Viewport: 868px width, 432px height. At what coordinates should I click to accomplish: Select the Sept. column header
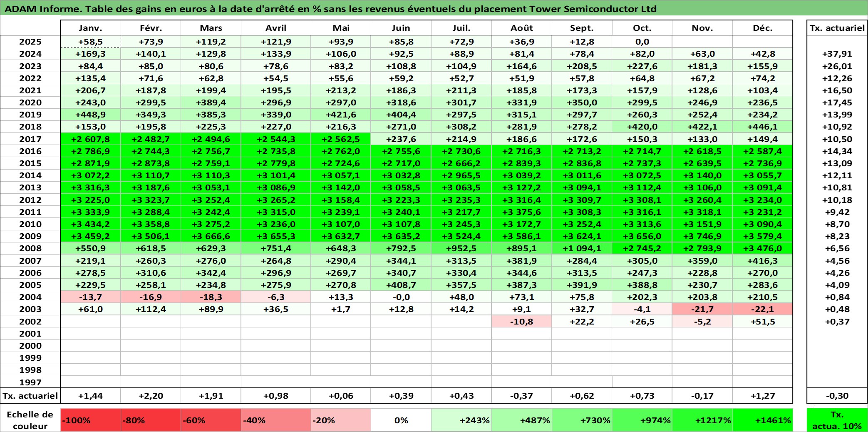[582, 28]
